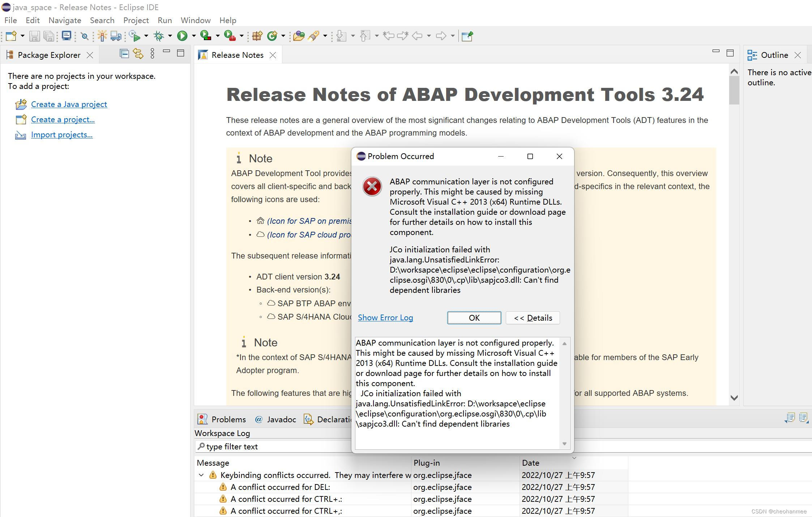
Task: Click the Open Type folder icon
Action: point(299,36)
